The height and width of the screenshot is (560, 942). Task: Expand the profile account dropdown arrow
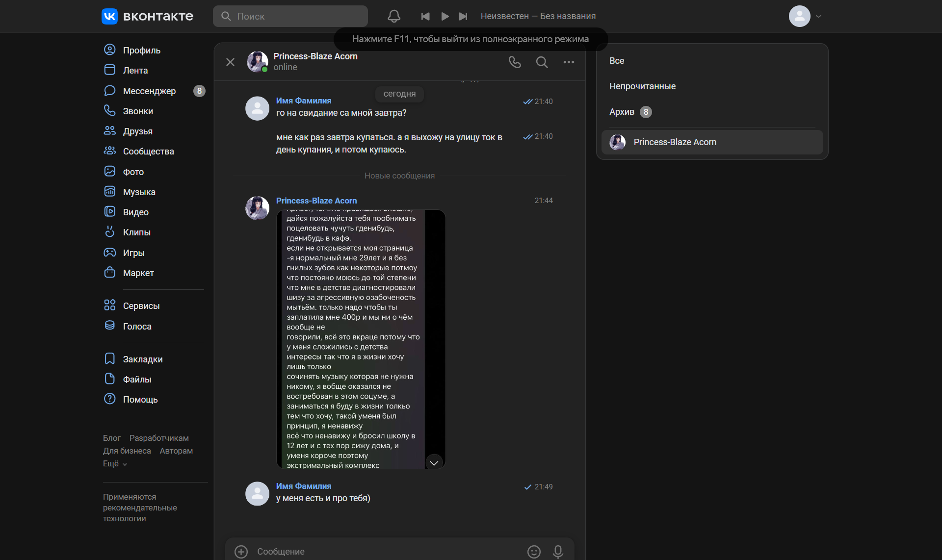point(818,16)
